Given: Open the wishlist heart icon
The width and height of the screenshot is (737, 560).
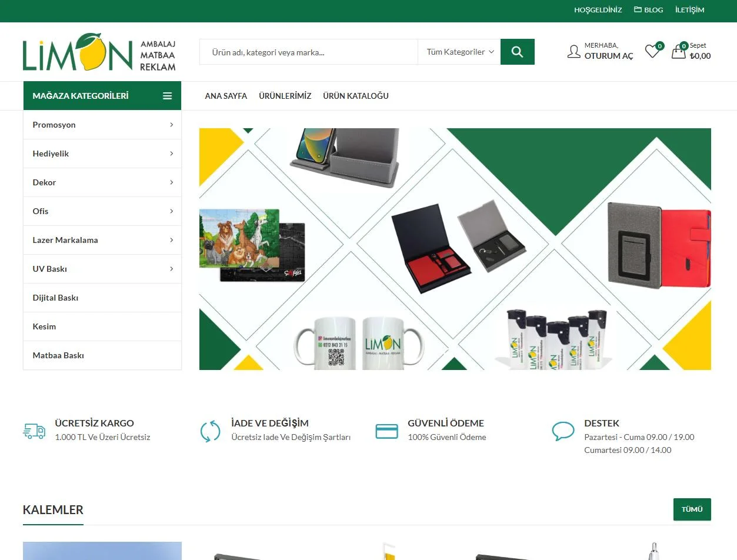Looking at the screenshot, I should (x=652, y=51).
